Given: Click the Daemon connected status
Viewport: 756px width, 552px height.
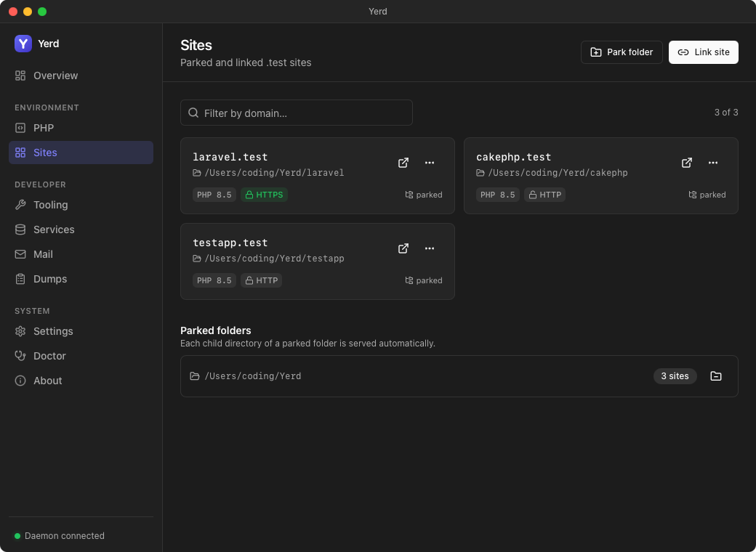Looking at the screenshot, I should (x=60, y=535).
